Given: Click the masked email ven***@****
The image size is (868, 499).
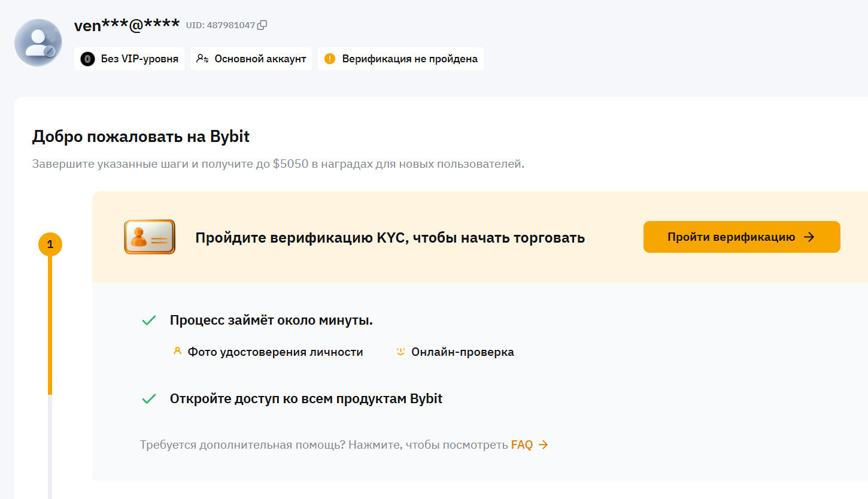Looking at the screenshot, I should [127, 25].
